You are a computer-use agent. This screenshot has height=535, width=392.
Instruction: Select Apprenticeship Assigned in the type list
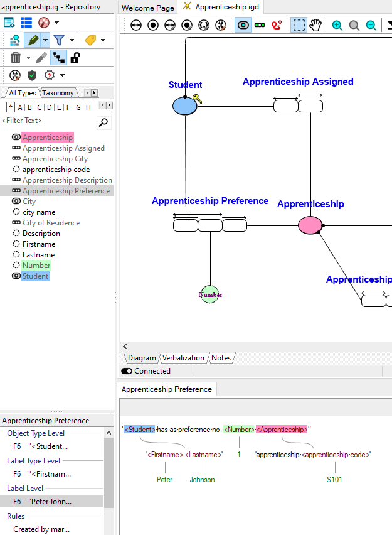coord(63,148)
